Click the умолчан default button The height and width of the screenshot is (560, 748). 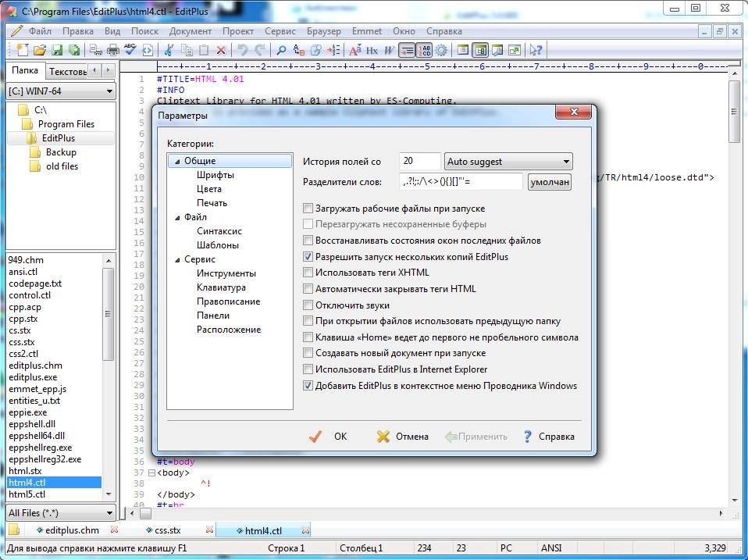click(550, 182)
